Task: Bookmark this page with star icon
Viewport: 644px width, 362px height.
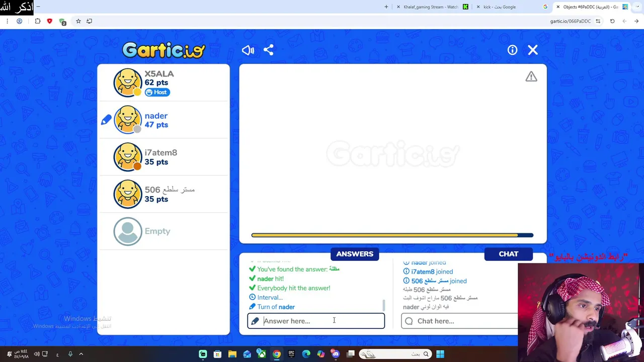Action: point(78,21)
